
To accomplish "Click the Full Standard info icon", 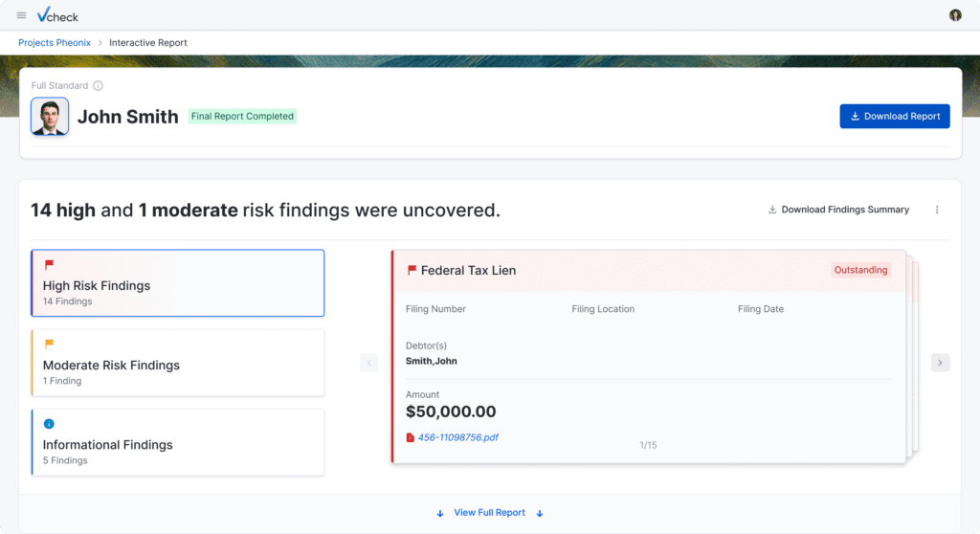I will click(x=99, y=86).
